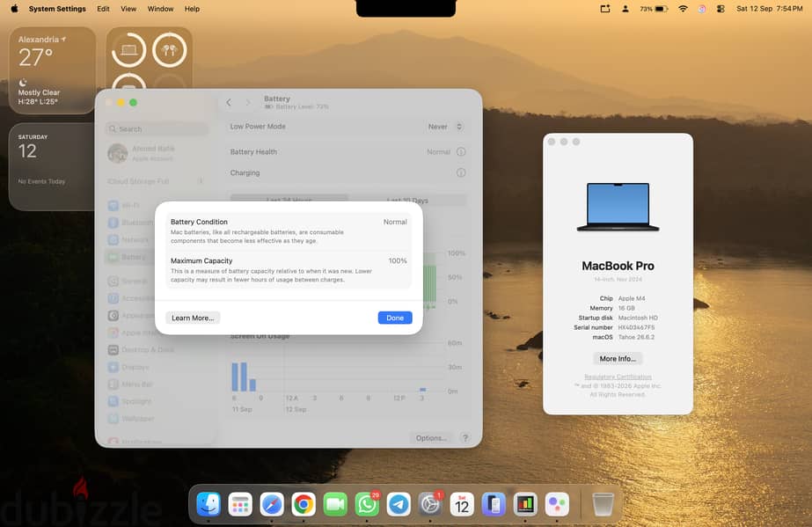This screenshot has height=527, width=812.
Task: Click the battery 73% indicator in menu bar
Action: (x=654, y=9)
